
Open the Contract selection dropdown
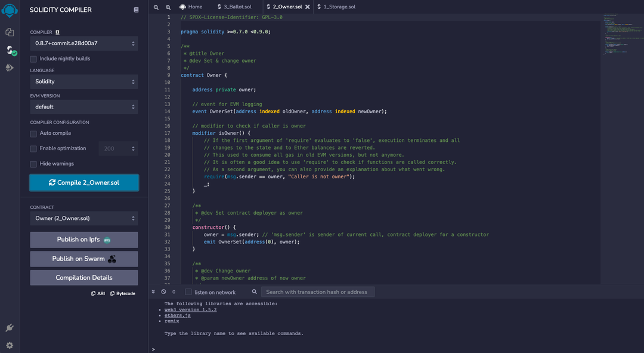point(84,218)
